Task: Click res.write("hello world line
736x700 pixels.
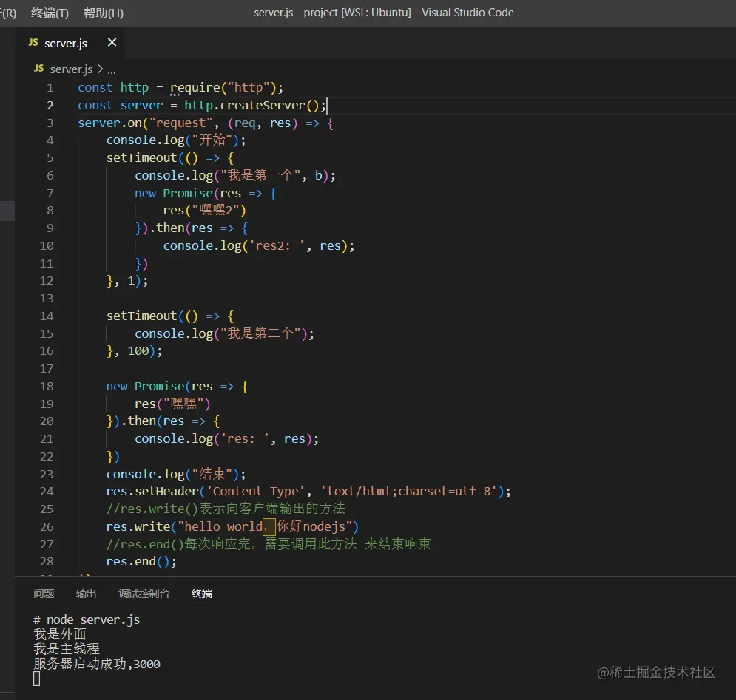Action: click(x=232, y=526)
